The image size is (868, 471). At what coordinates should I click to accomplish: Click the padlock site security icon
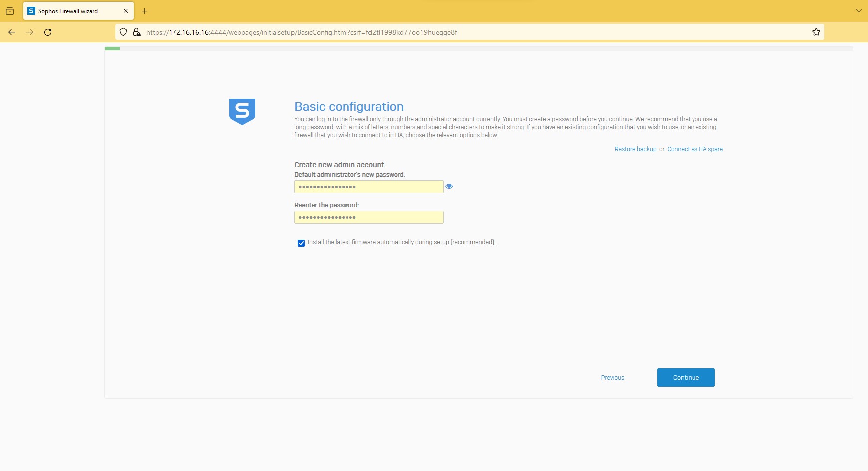136,32
